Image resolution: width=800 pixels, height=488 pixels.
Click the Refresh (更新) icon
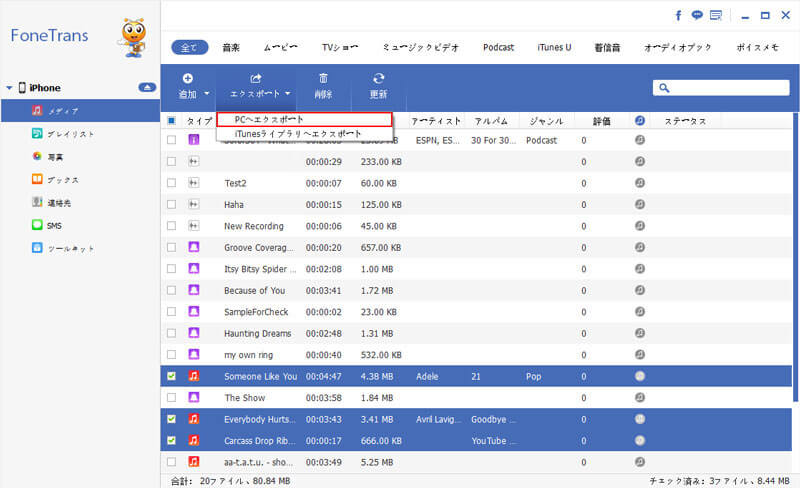379,78
